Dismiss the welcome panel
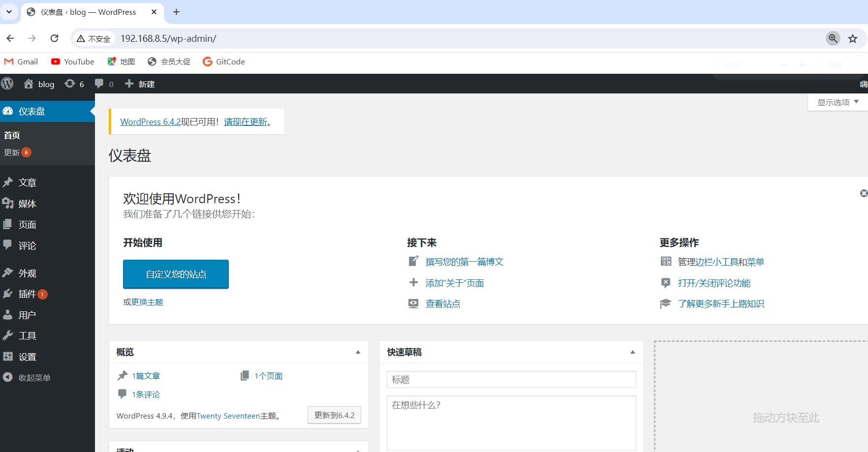This screenshot has width=868, height=452. pos(864,193)
